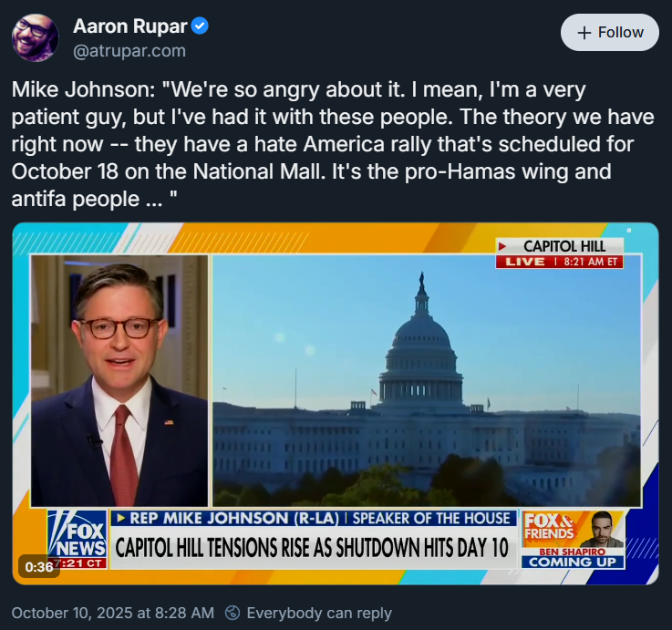The height and width of the screenshot is (630, 672).
Task: Click the Fox News logo in video
Action: pyautogui.click(x=78, y=539)
